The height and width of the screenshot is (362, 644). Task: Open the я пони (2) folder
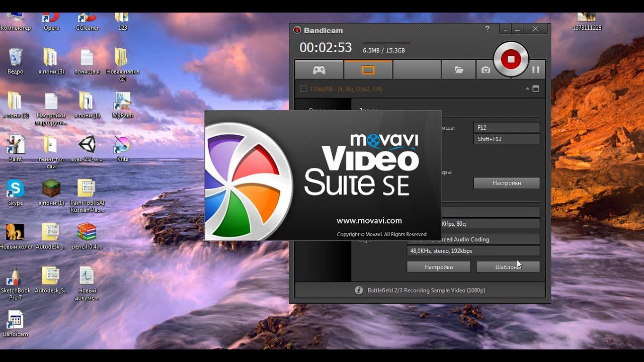click(x=16, y=105)
